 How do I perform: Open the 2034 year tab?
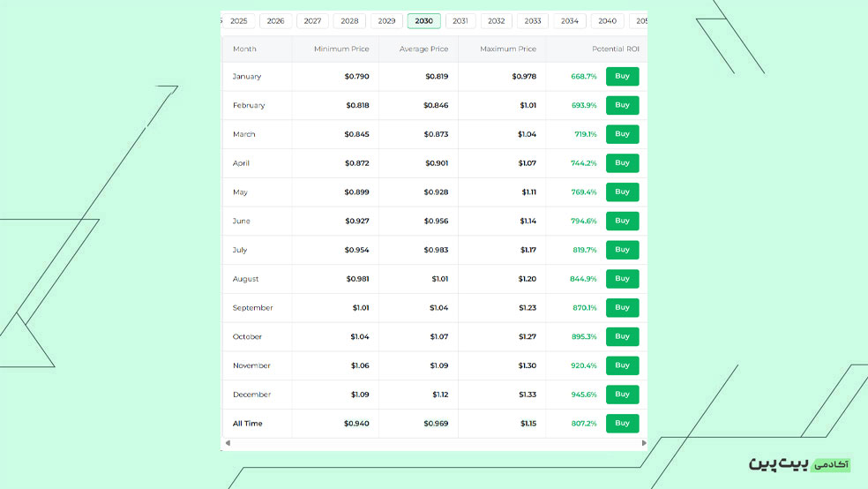(569, 21)
